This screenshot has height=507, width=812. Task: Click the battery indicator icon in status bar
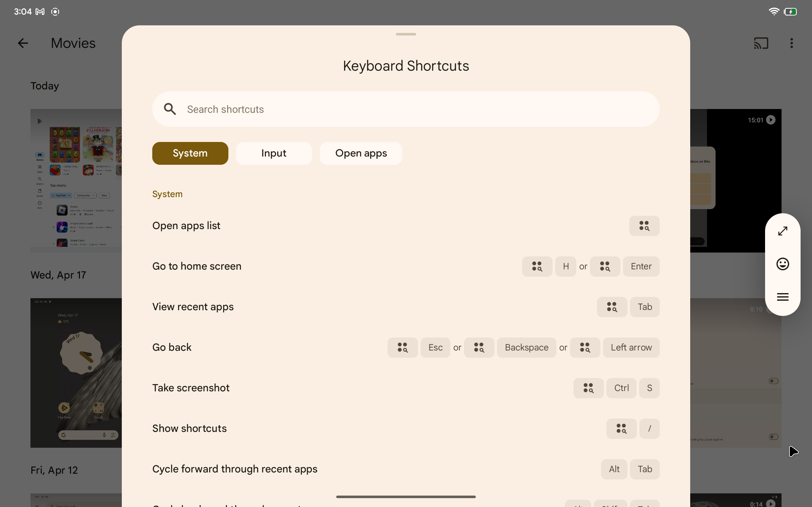(x=790, y=11)
